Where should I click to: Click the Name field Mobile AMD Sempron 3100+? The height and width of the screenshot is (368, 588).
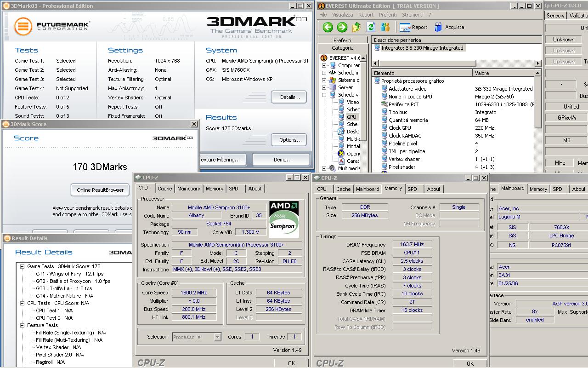[219, 207]
